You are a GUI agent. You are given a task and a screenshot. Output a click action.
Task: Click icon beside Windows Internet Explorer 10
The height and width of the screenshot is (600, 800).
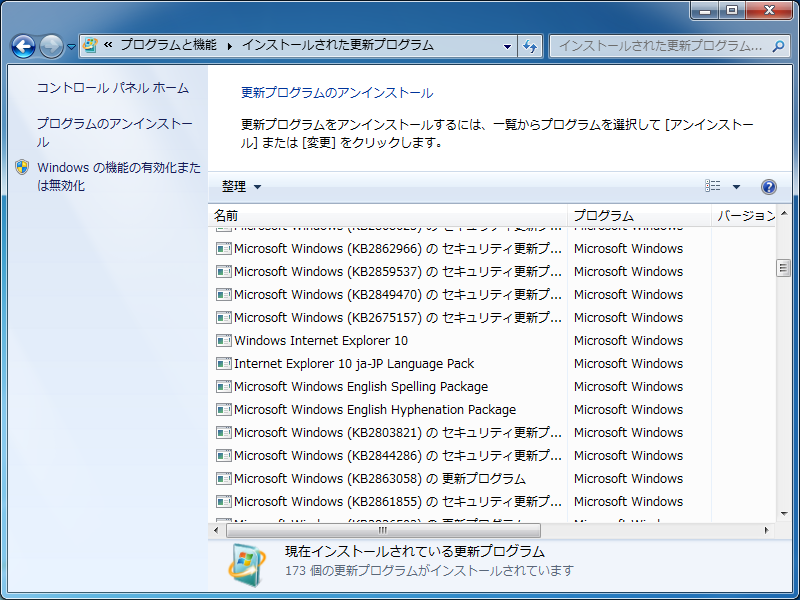click(x=223, y=340)
